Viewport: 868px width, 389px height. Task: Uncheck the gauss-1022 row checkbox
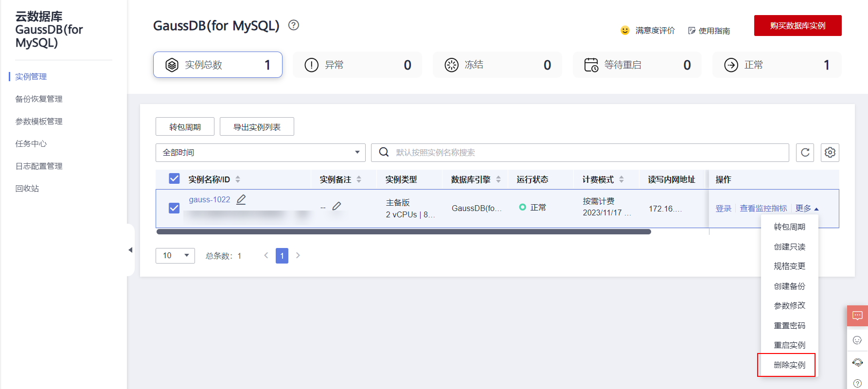pos(174,208)
